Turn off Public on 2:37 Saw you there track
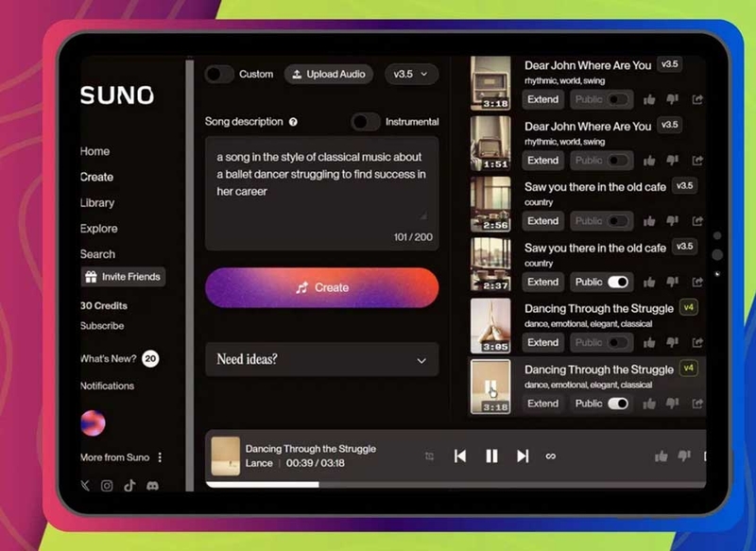The height and width of the screenshot is (551, 756). (618, 282)
